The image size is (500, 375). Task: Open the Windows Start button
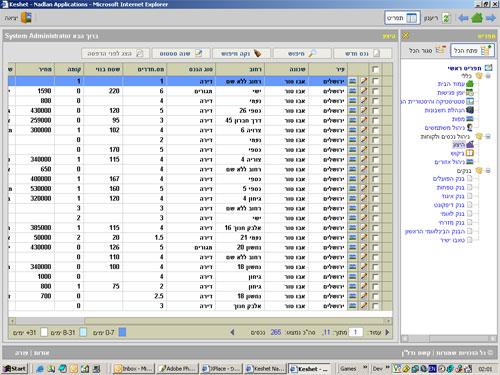14,368
